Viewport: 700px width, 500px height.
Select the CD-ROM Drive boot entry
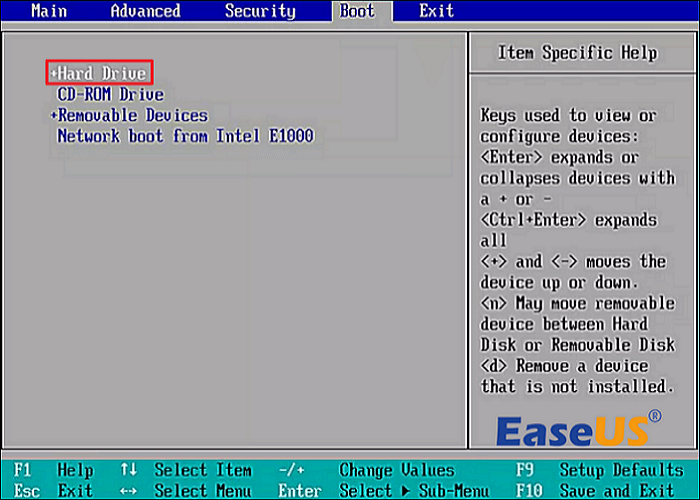point(110,94)
